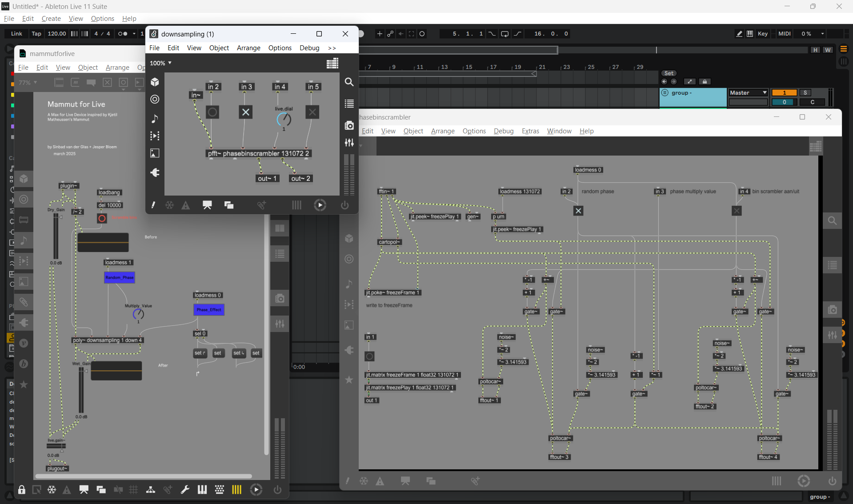Click the snowflake freeze icon in mammutforlive toolbar
The height and width of the screenshot is (504, 853).
tap(52, 490)
